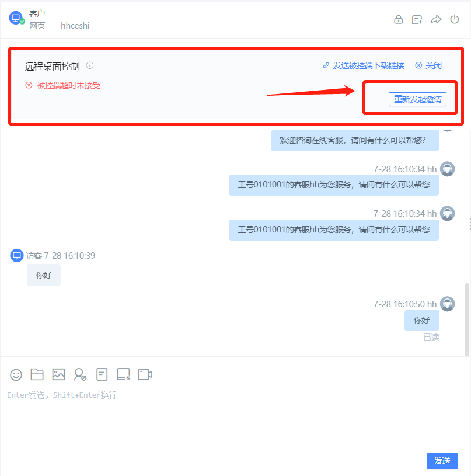The height and width of the screenshot is (476, 471).
Task: Open the emoji picker
Action: click(16, 374)
